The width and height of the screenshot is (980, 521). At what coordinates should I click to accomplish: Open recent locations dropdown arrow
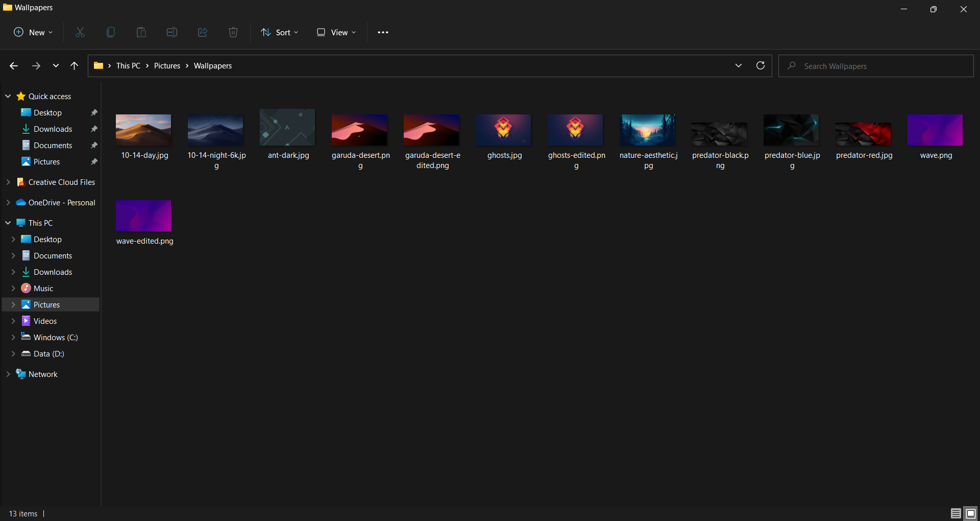tap(56, 66)
